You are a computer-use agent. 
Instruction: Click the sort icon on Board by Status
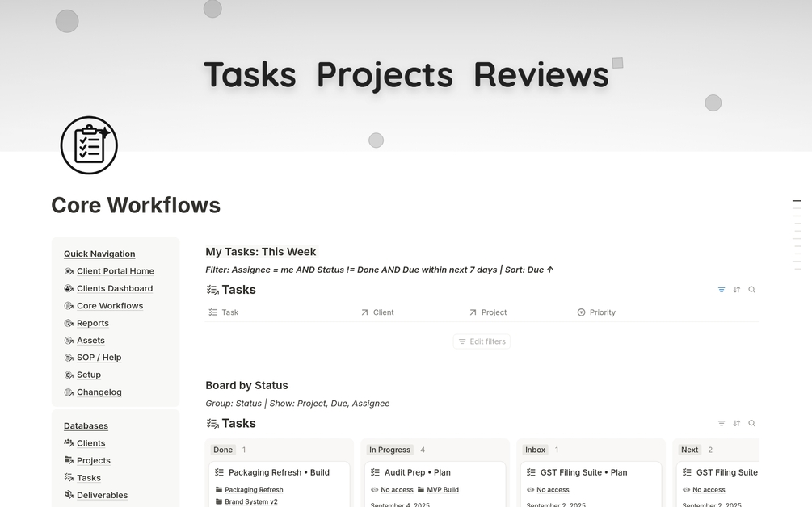coord(737,424)
